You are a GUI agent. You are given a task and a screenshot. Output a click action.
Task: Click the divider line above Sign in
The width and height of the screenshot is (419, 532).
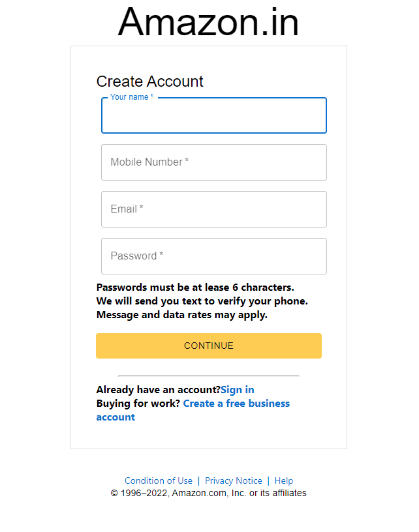point(208,376)
